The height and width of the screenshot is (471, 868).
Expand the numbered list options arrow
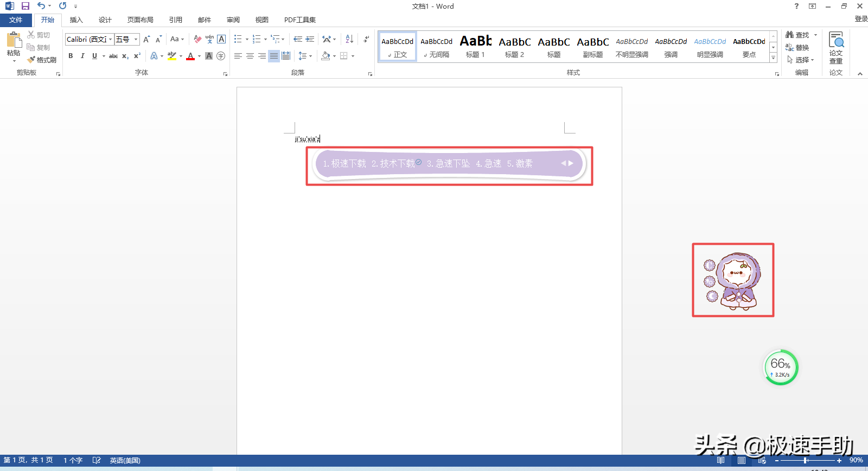click(265, 39)
